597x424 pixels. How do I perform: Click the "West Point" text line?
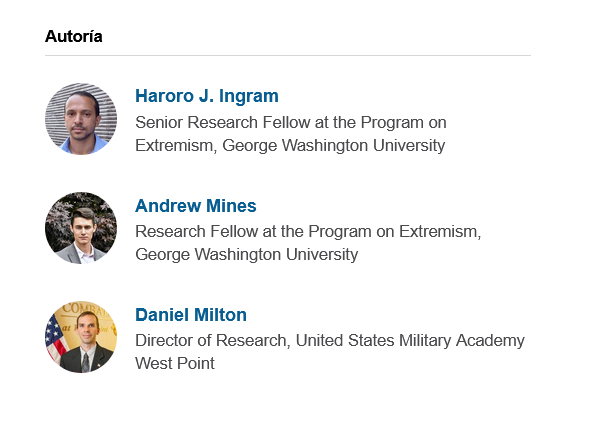[x=175, y=363]
